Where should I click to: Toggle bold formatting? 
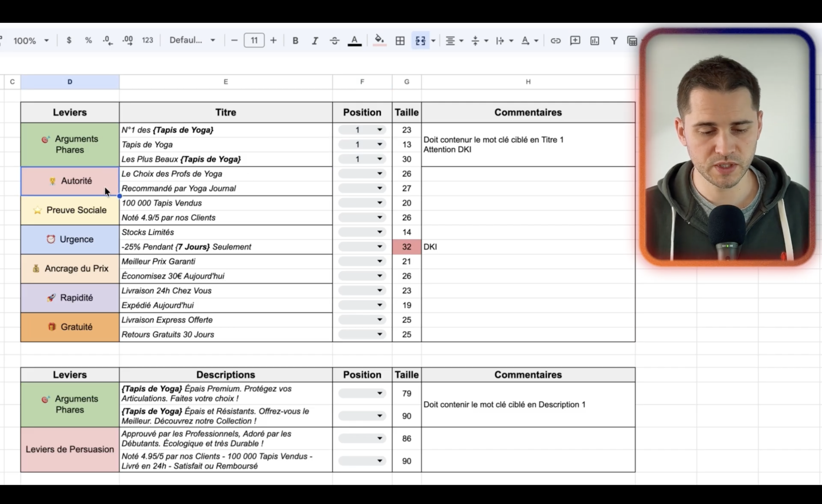295,41
